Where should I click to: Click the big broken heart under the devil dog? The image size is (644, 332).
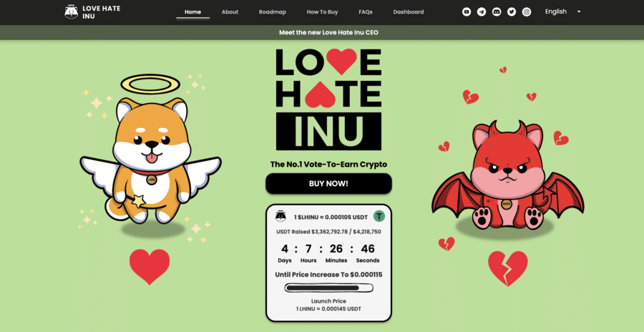pyautogui.click(x=508, y=268)
